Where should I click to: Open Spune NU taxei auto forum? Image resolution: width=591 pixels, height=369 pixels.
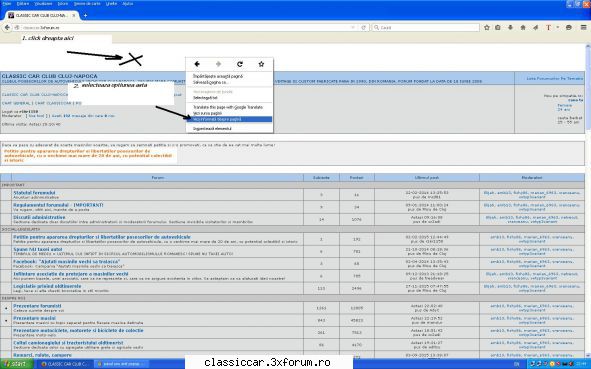click(x=38, y=250)
